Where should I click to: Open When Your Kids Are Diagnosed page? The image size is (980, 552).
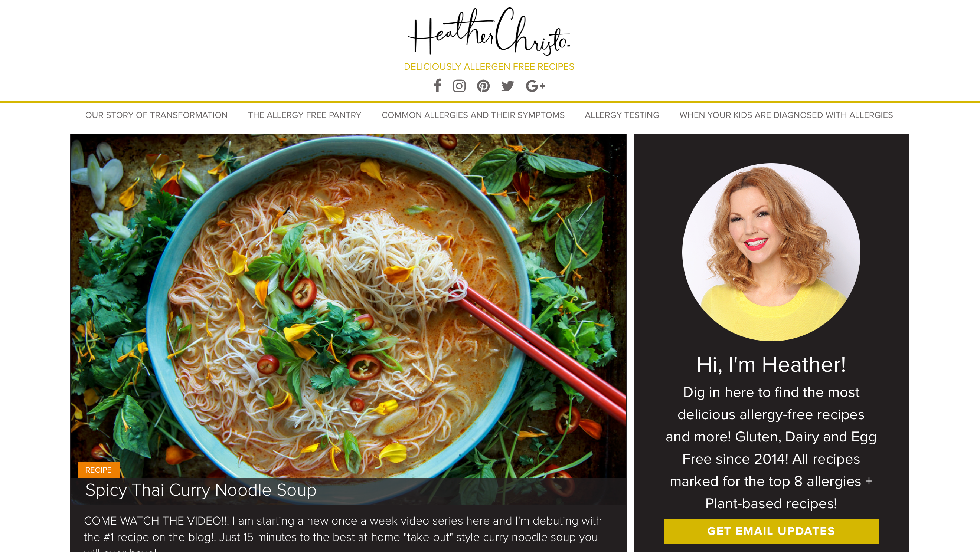(786, 115)
